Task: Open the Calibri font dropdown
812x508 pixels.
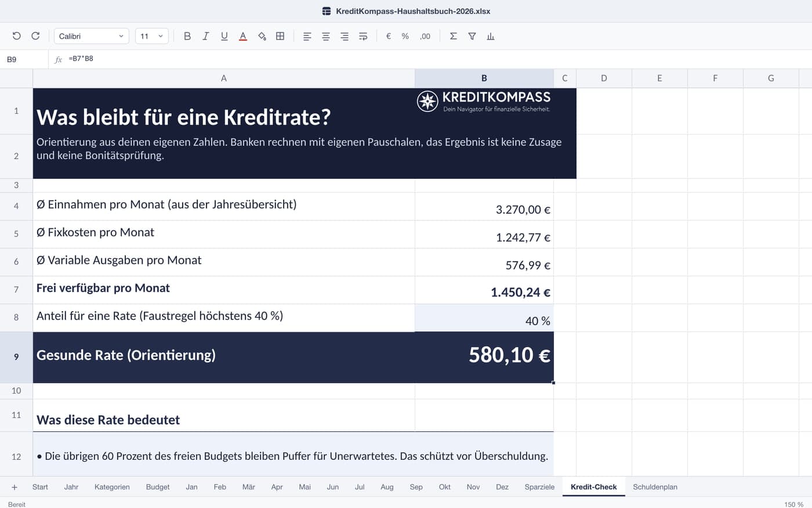Action: point(92,36)
